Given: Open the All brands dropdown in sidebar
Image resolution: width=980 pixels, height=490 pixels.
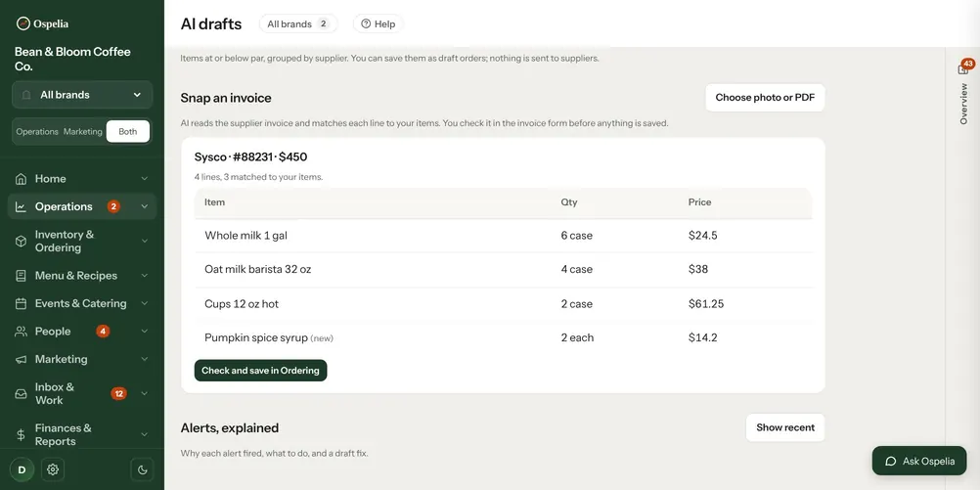Looking at the screenshot, I should pos(82,95).
